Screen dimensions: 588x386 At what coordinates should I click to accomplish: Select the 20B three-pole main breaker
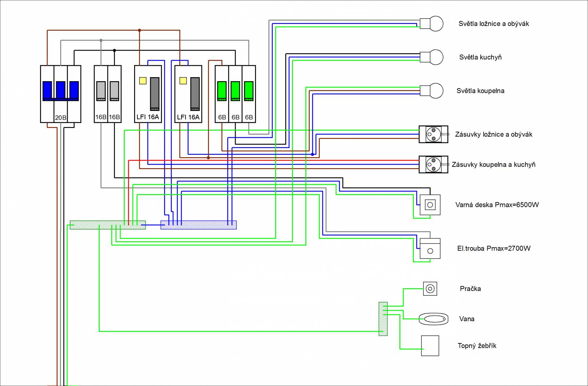pos(61,94)
